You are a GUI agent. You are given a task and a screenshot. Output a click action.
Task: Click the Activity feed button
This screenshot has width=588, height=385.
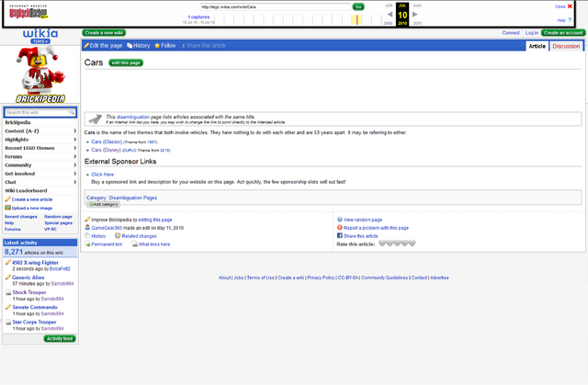[60, 338]
